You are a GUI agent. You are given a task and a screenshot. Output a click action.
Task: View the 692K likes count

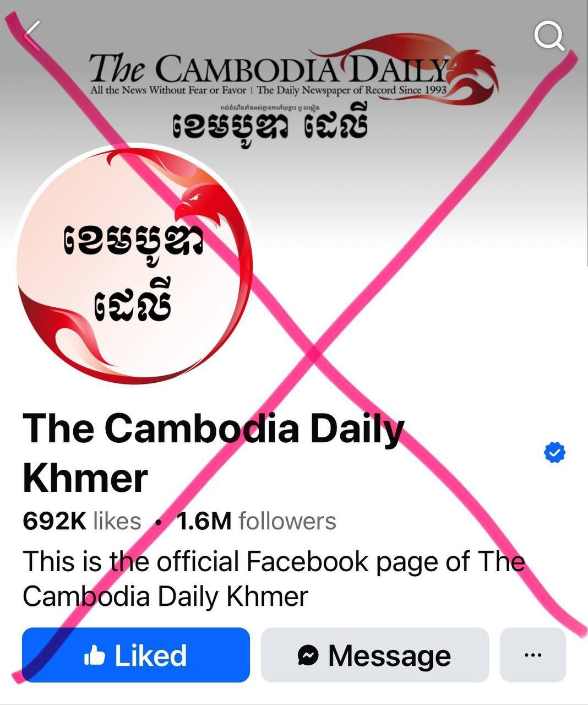pyautogui.click(x=82, y=521)
